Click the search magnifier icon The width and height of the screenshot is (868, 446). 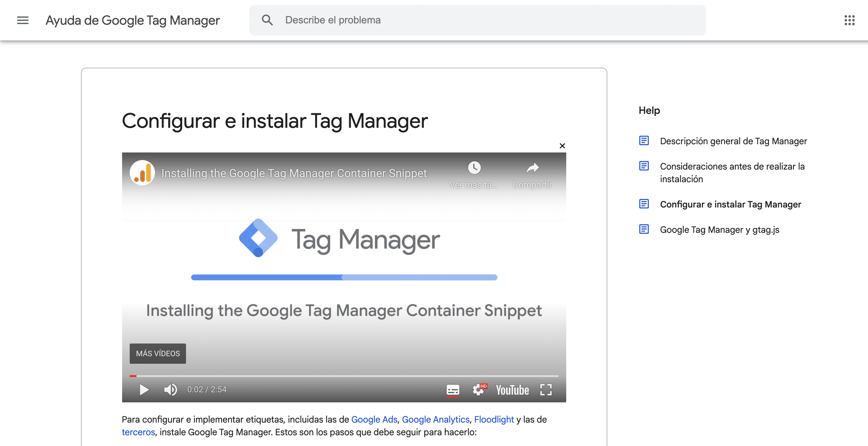[267, 20]
